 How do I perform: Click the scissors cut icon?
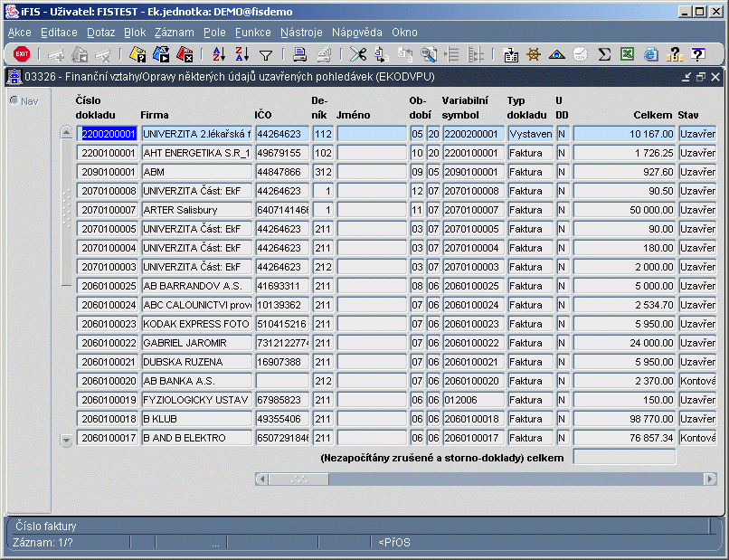click(x=358, y=54)
